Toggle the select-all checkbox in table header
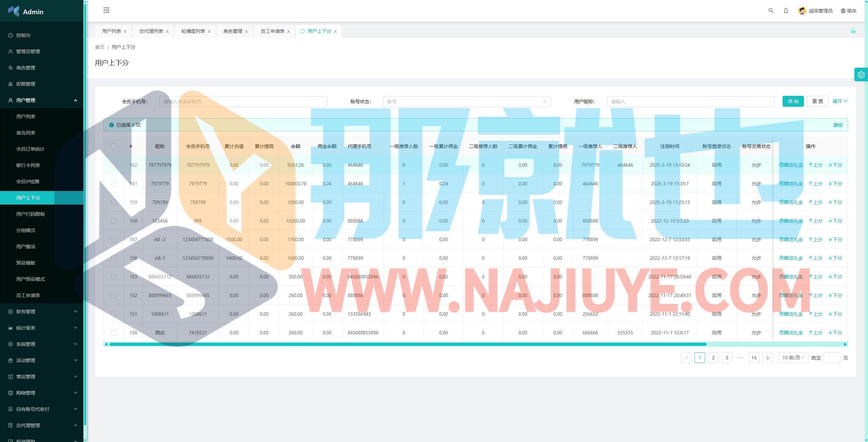The width and height of the screenshot is (868, 442). tap(114, 146)
